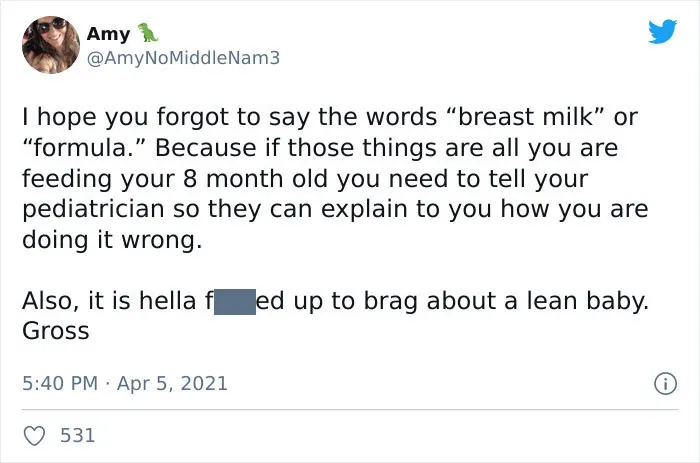
Task: Open Amy's profile photo
Action: point(51,45)
